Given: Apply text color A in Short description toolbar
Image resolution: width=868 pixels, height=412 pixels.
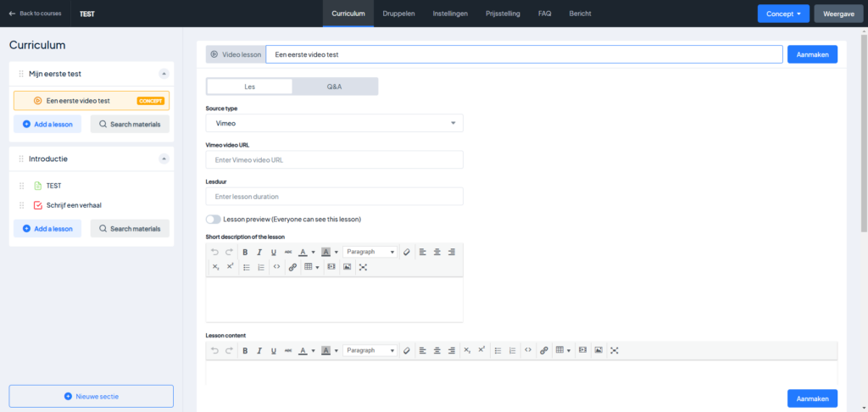Looking at the screenshot, I should (x=303, y=252).
